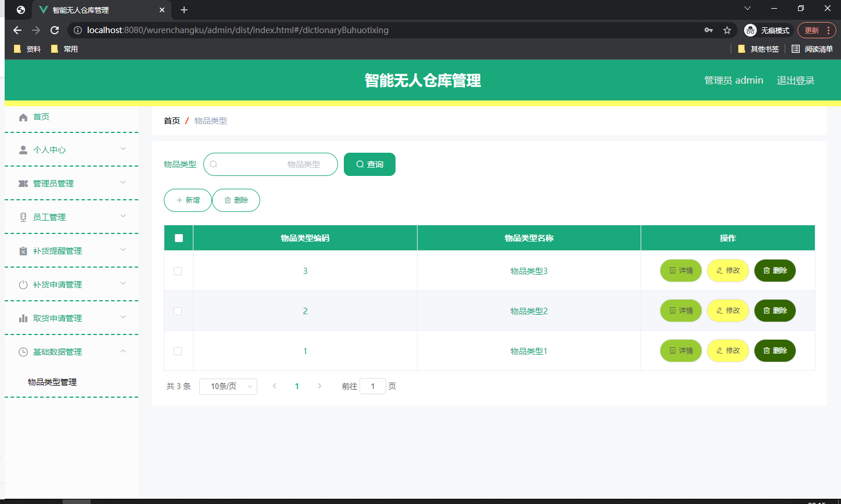Click 修改 for 物品类型3
The width and height of the screenshot is (841, 504).
tap(728, 271)
